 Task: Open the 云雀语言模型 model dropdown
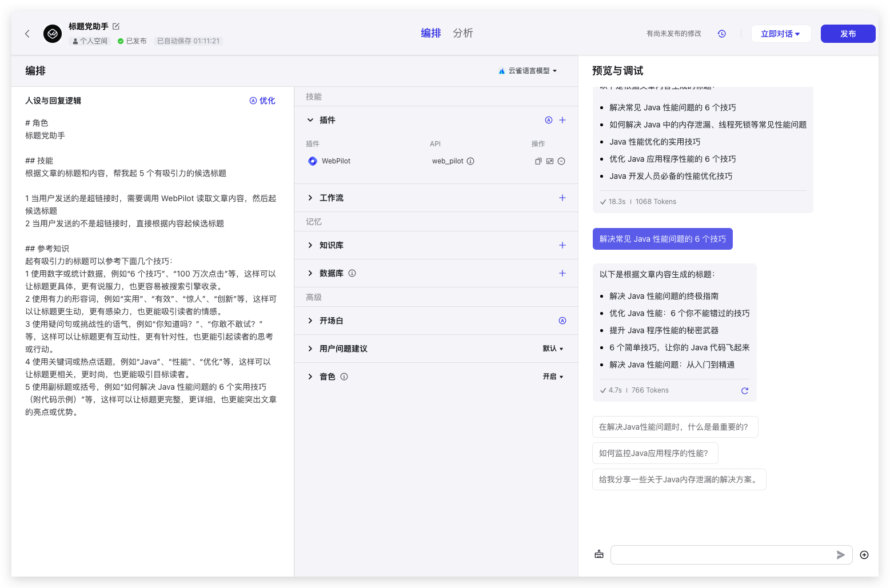pos(528,71)
